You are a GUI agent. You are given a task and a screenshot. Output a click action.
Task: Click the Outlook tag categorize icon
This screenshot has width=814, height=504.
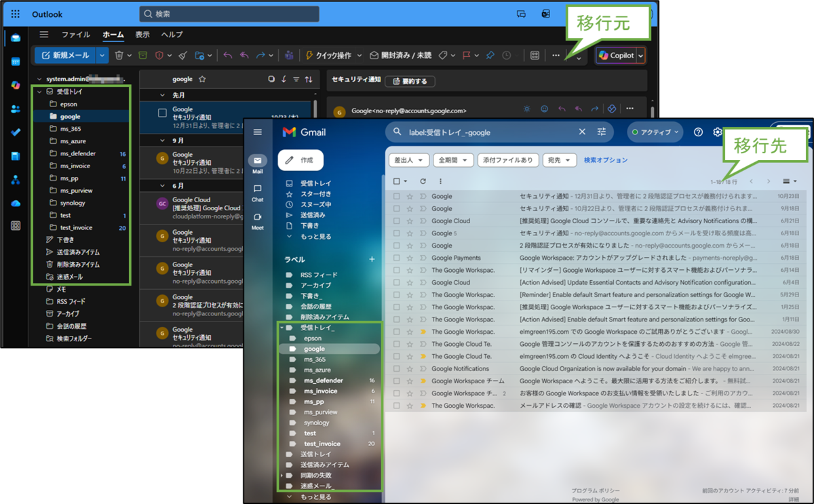442,55
